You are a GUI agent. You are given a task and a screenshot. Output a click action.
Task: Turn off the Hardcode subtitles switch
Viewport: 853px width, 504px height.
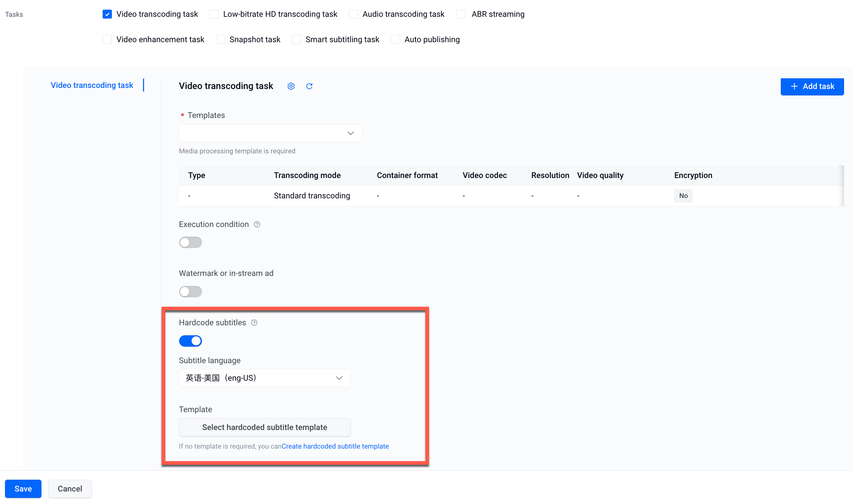tap(190, 341)
